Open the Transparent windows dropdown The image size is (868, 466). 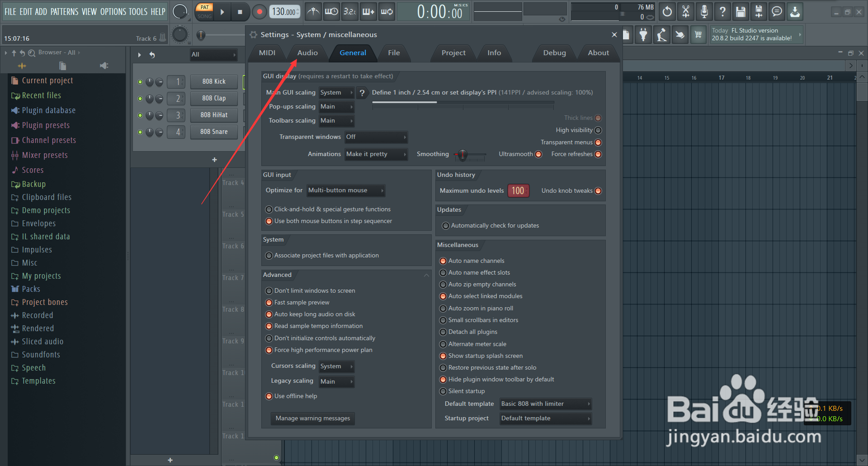pyautogui.click(x=376, y=137)
